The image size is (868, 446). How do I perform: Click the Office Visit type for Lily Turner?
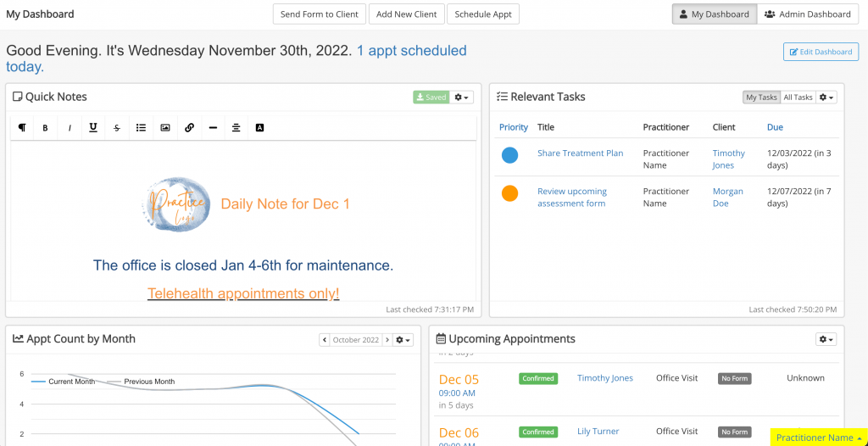[x=677, y=431]
